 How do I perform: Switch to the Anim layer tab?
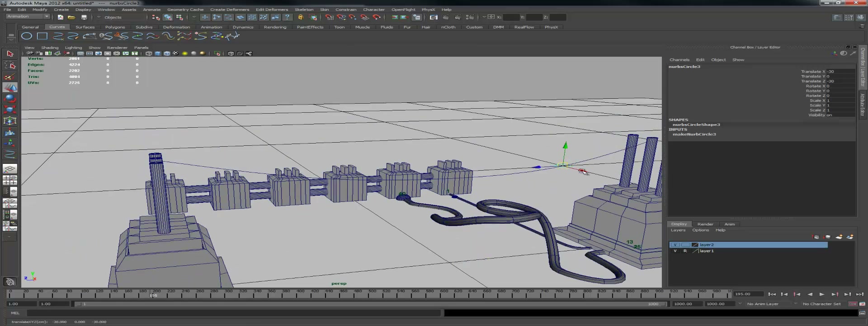[x=730, y=224]
